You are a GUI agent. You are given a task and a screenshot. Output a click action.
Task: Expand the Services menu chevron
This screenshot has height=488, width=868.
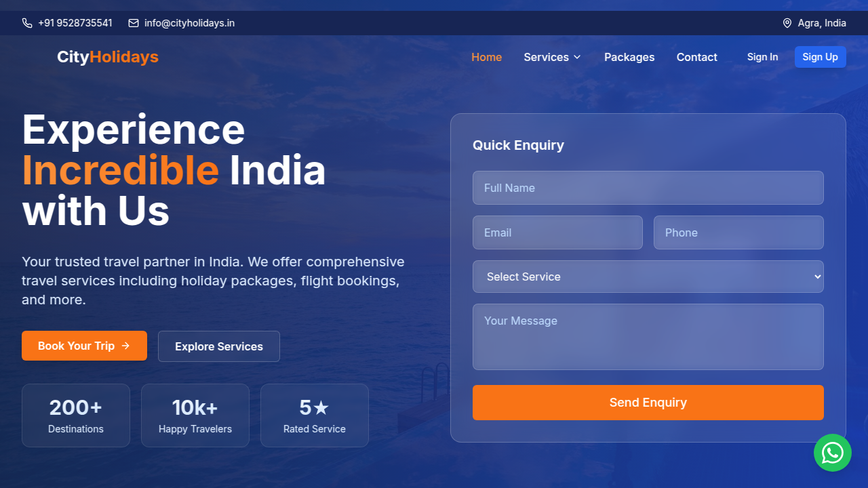click(577, 57)
